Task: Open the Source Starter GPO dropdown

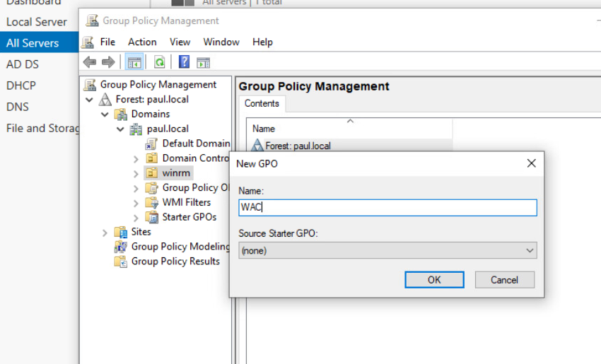Action: coord(387,250)
